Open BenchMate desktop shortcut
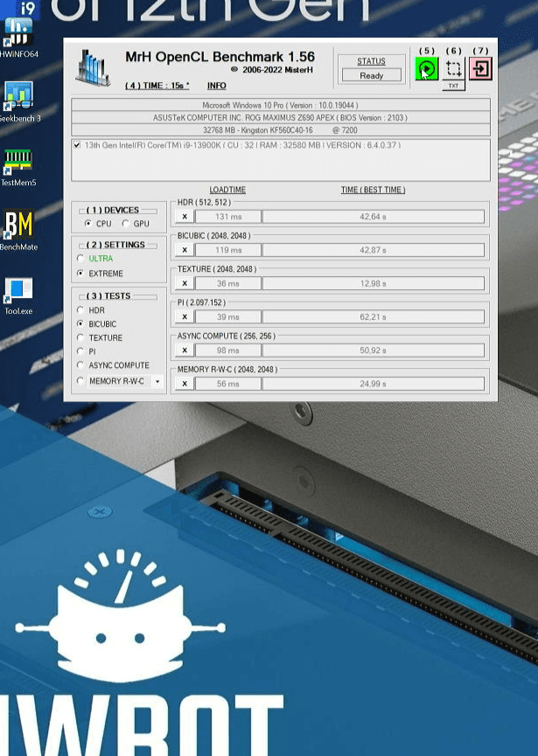 (x=18, y=231)
